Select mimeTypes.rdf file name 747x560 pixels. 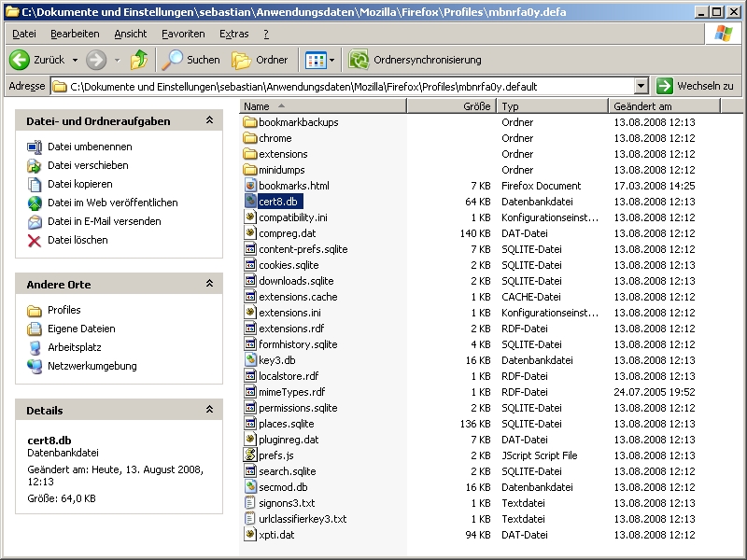(292, 392)
